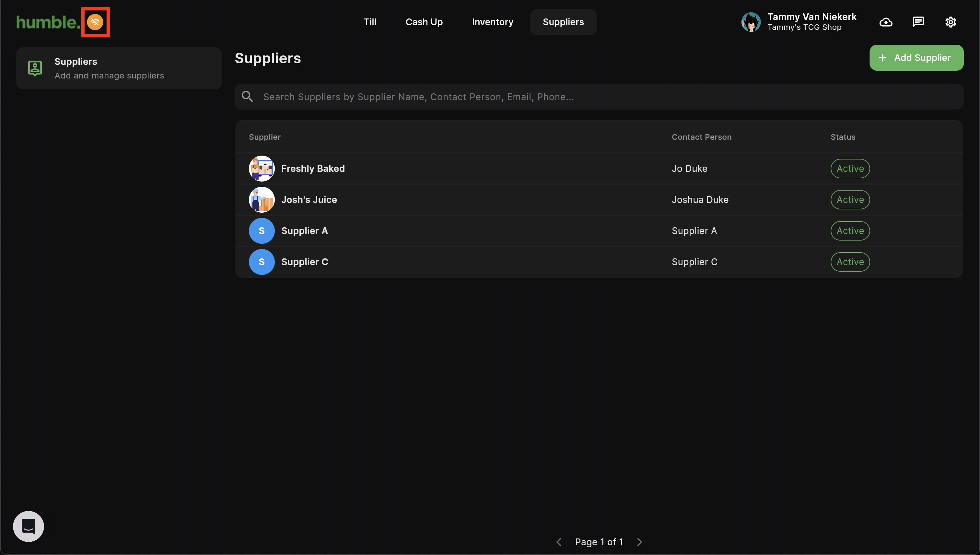Image resolution: width=980 pixels, height=555 pixels.
Task: Open the Supplier C name in list
Action: click(304, 262)
